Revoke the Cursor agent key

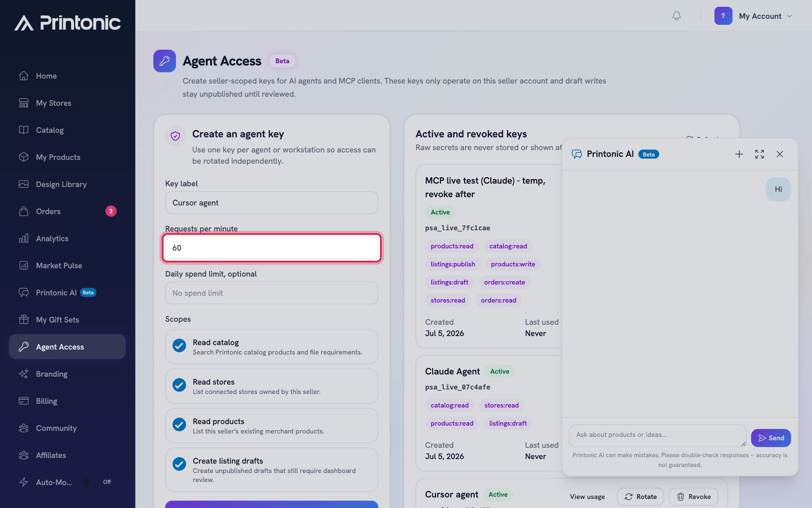pyautogui.click(x=693, y=497)
